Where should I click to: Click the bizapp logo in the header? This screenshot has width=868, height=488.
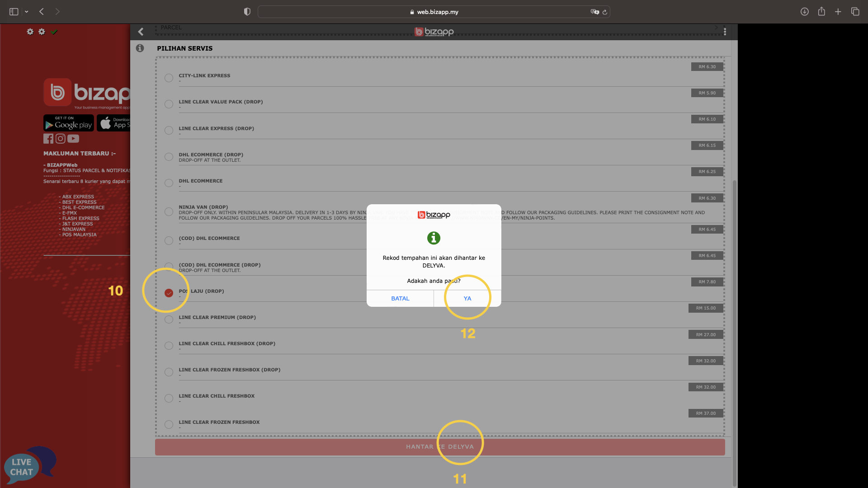434,32
